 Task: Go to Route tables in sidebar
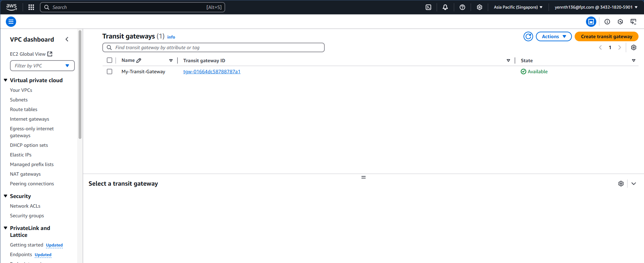(x=24, y=109)
